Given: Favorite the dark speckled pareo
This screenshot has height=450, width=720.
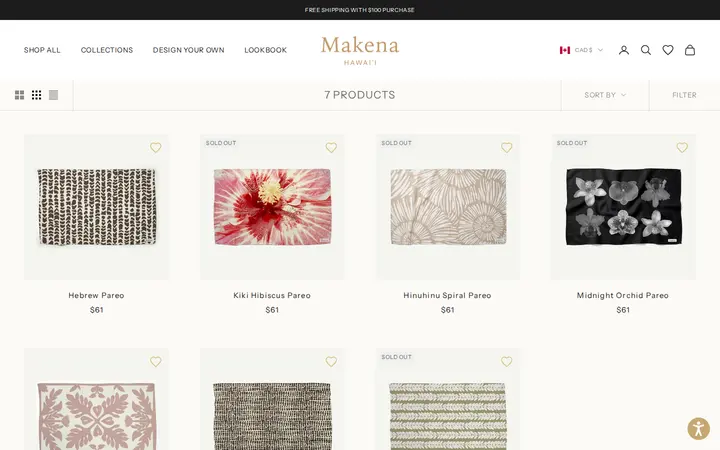Looking at the screenshot, I should click(x=331, y=362).
